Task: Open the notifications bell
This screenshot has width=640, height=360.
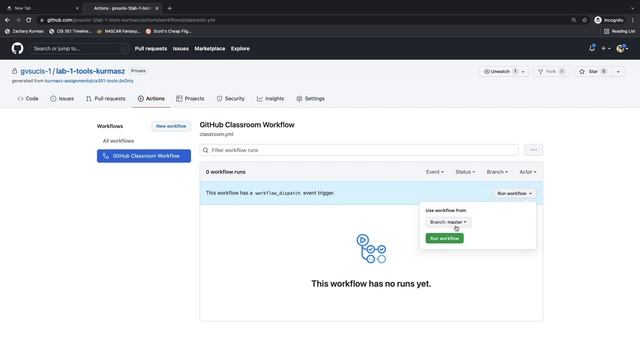Action: click(592, 48)
